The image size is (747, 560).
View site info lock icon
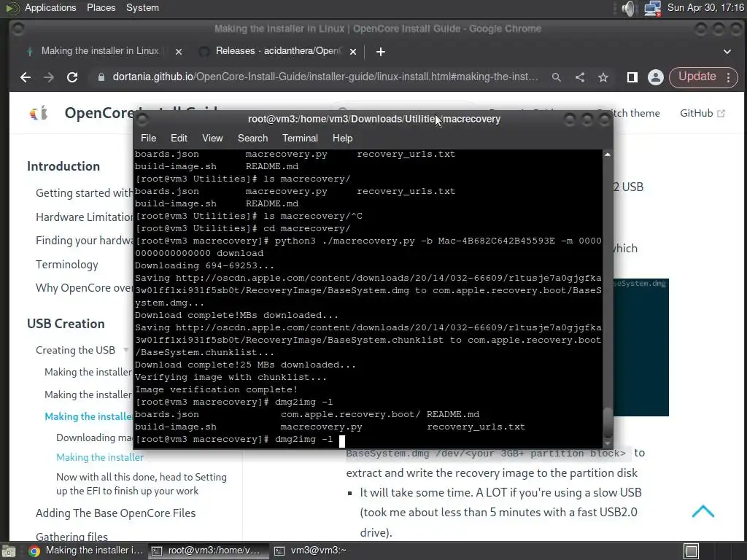tap(101, 77)
